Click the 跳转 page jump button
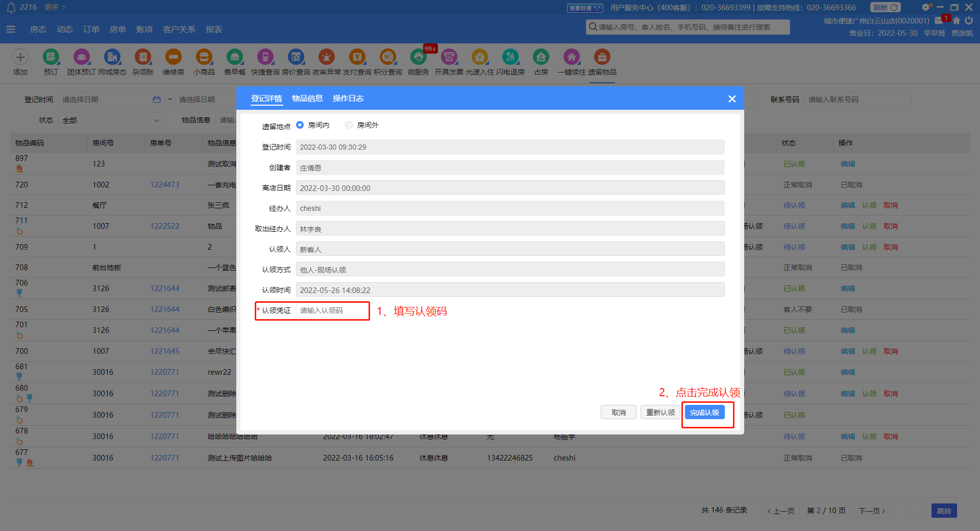This screenshot has height=531, width=980. [944, 511]
